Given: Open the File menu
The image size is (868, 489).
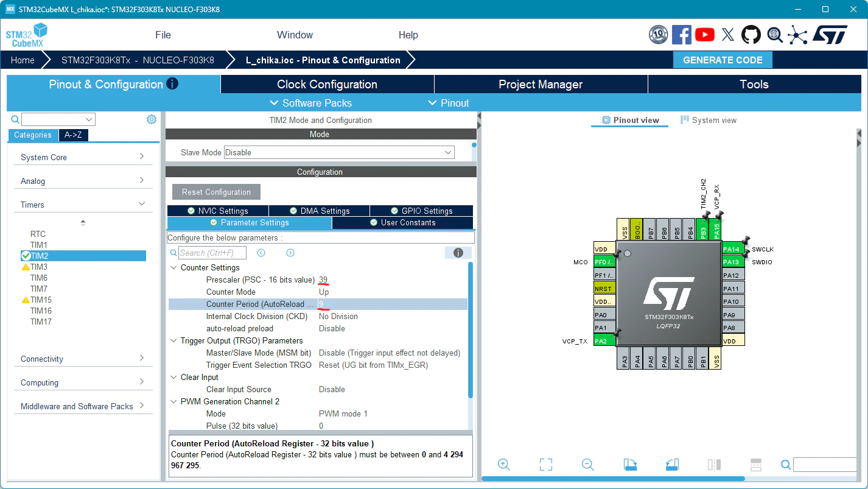Looking at the screenshot, I should tap(163, 35).
